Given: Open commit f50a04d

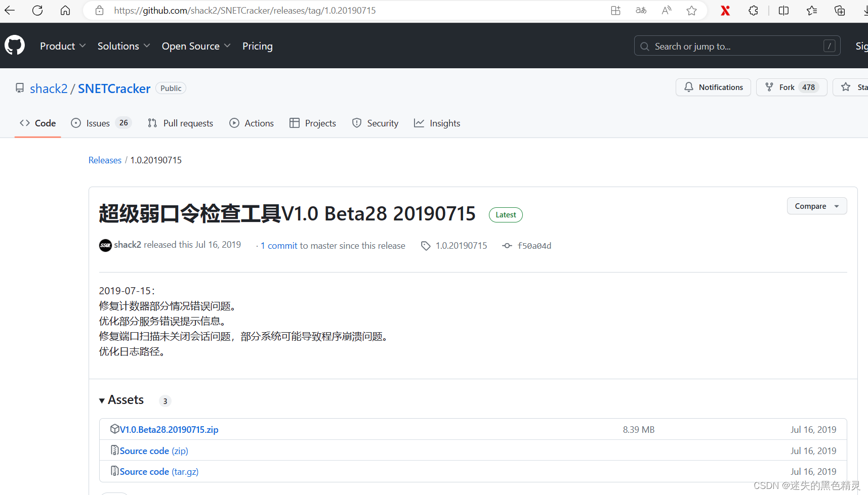Looking at the screenshot, I should pos(534,246).
